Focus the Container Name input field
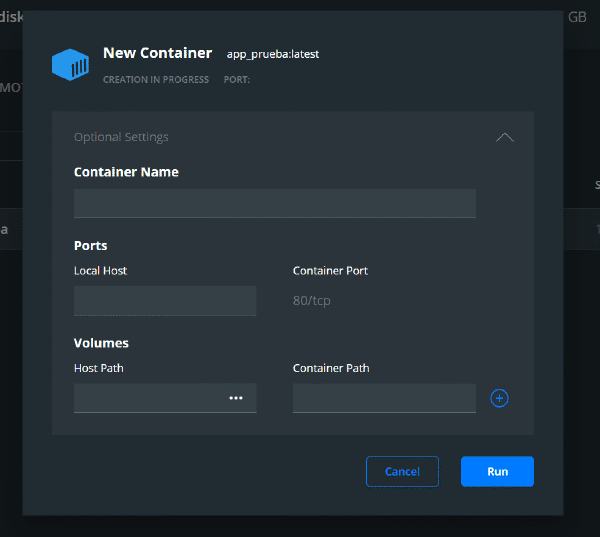This screenshot has width=600, height=537. pyautogui.click(x=274, y=203)
